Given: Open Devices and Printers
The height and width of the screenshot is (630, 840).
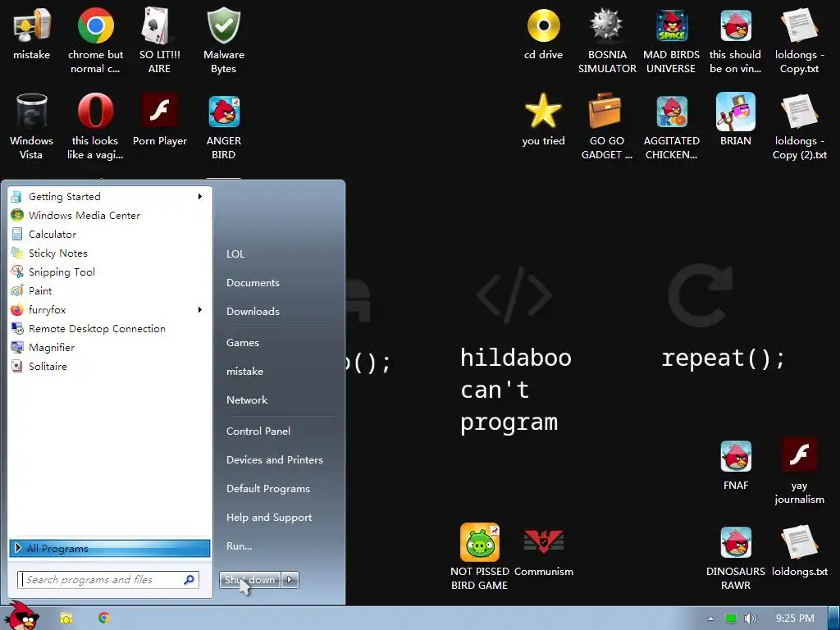Looking at the screenshot, I should 275,460.
